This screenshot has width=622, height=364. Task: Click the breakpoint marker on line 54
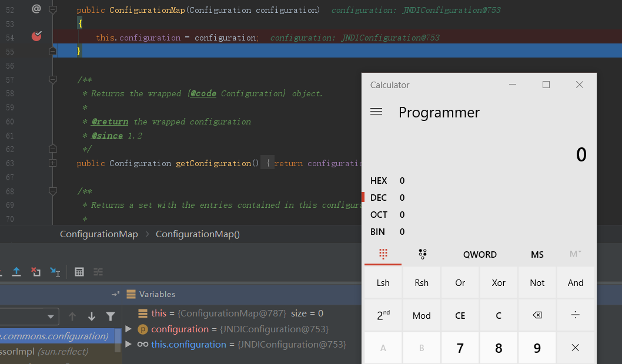(x=36, y=36)
